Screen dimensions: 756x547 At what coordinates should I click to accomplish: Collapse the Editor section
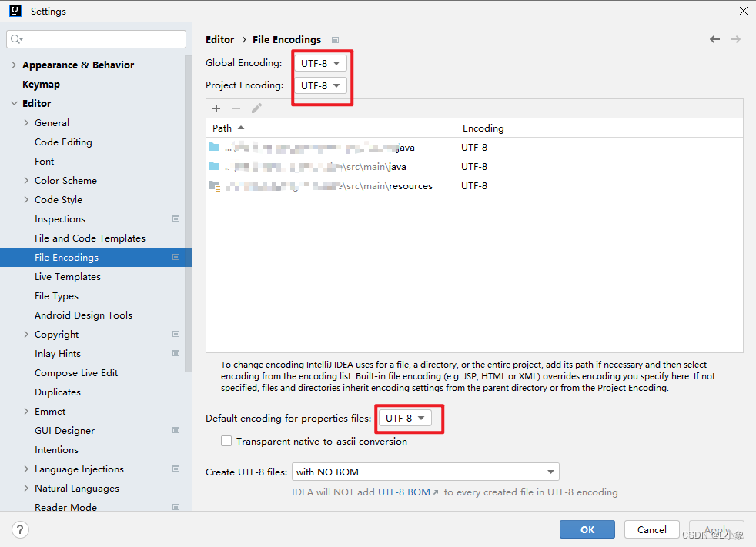[x=14, y=104]
